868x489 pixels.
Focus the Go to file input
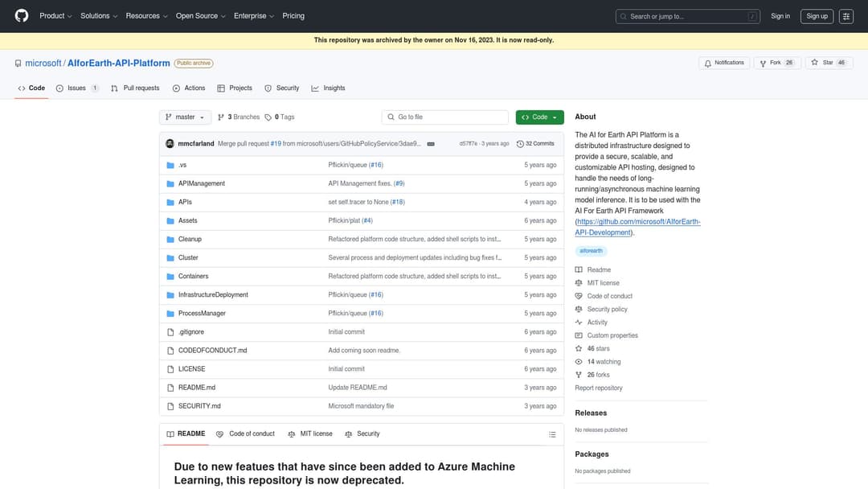(445, 117)
